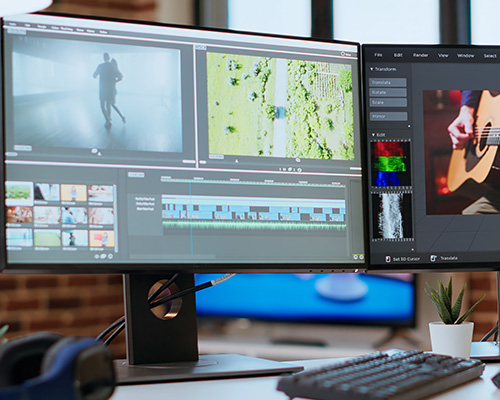Click the media bin vertical scrollbar
Viewport: 500px width, 400px height.
click(x=116, y=218)
